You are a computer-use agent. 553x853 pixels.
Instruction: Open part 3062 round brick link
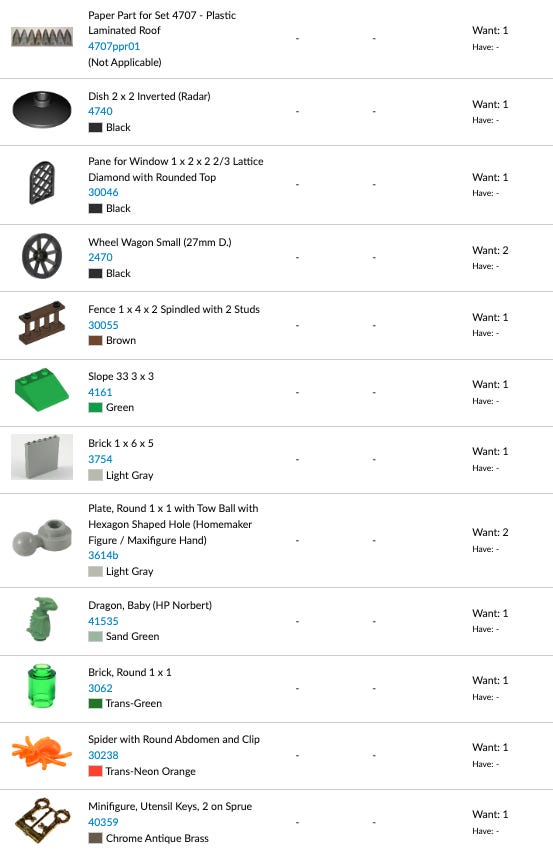point(100,688)
